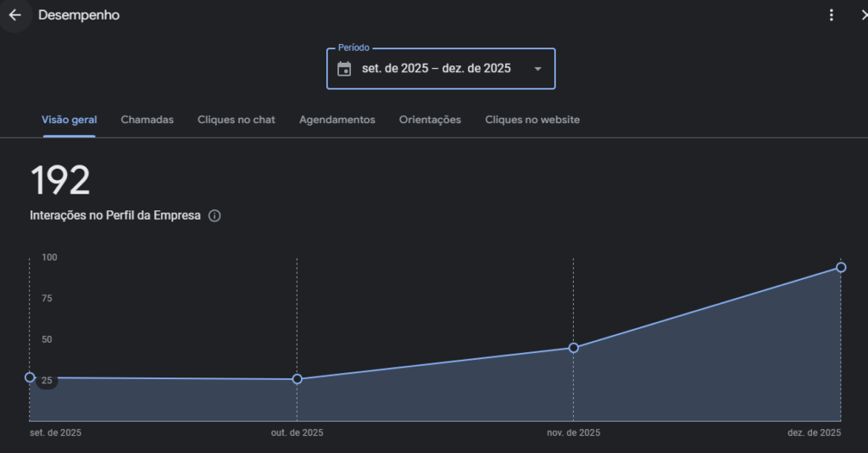Switch to the Chamadas tab
868x453 pixels.
tap(147, 120)
